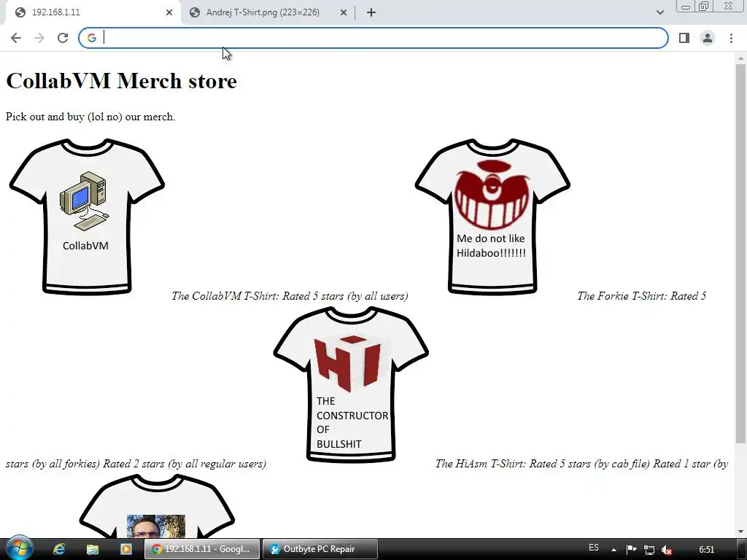Viewport: 747px width, 560px height.
Task: Reload the current page
Action: pos(63,38)
